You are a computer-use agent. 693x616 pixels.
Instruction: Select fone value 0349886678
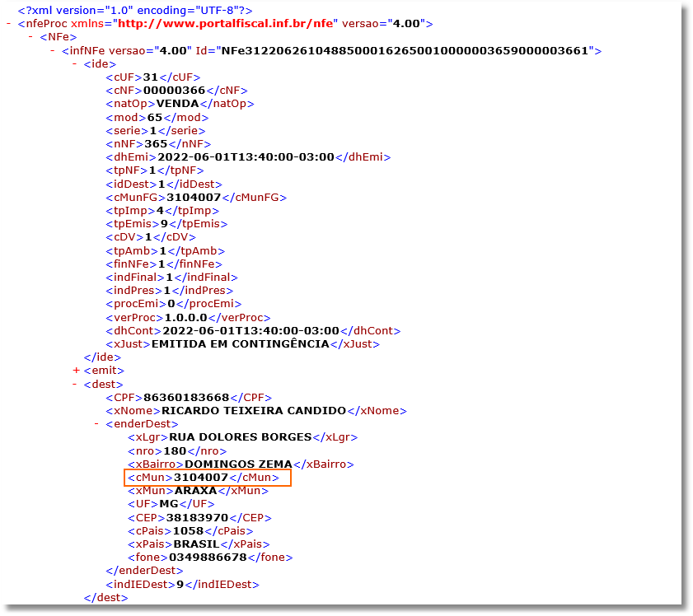point(208,558)
